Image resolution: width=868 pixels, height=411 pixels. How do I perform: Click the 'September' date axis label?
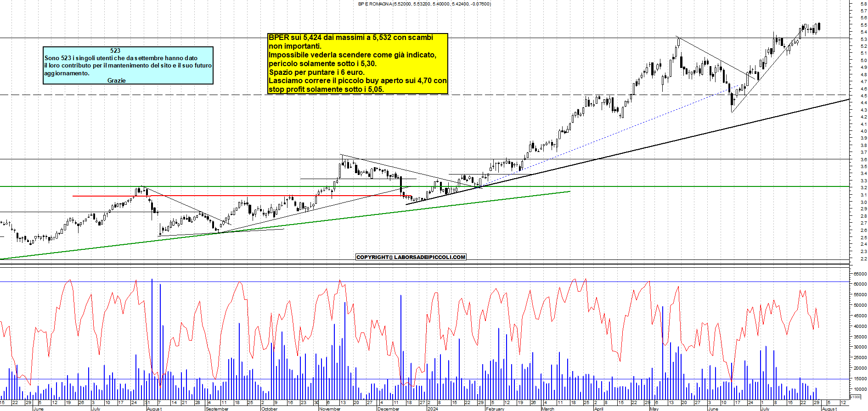[x=217, y=409]
